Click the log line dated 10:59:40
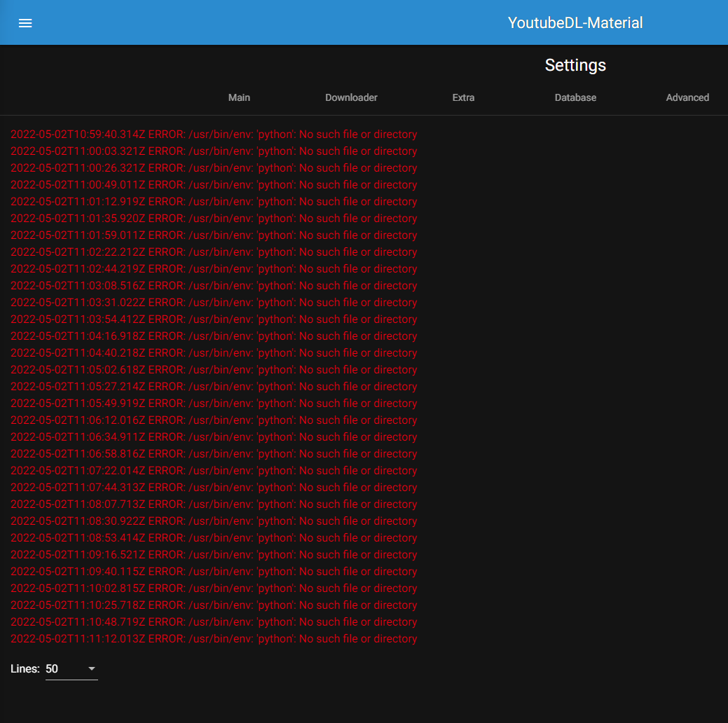Viewport: 728px width, 723px height. click(214, 134)
